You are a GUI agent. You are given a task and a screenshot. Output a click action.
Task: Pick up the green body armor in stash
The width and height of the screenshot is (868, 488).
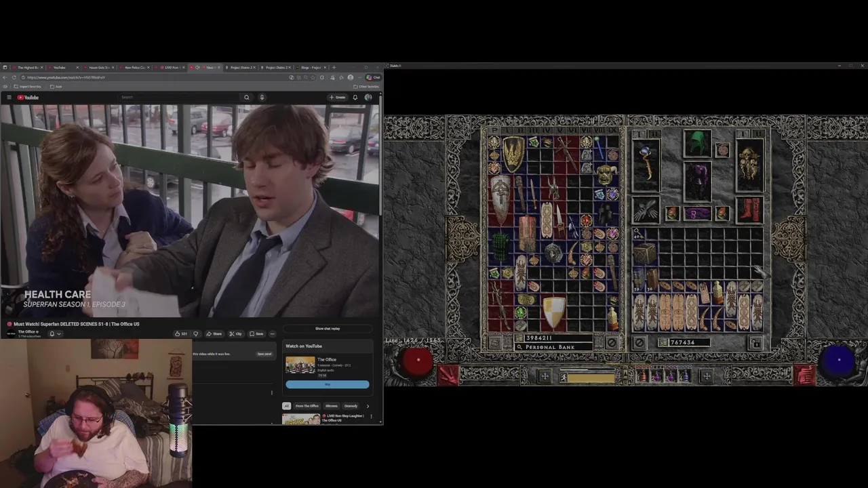point(500,247)
